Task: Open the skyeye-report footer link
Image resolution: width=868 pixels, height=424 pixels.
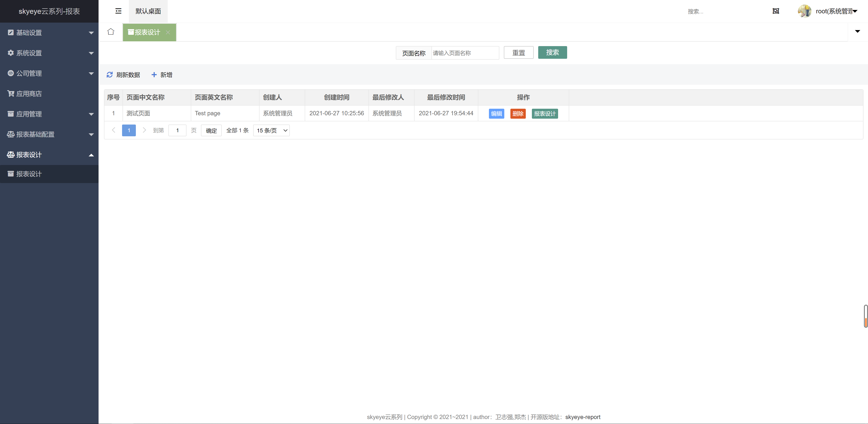Action: [x=583, y=417]
